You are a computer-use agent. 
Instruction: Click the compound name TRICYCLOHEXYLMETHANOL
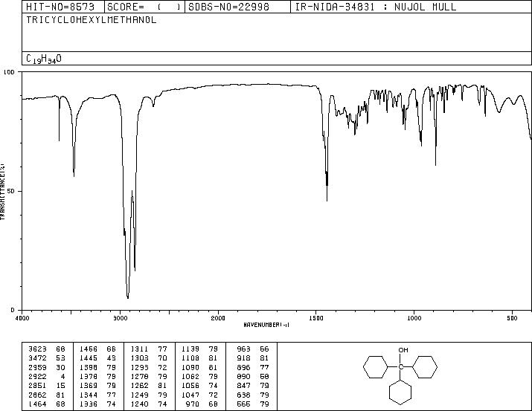[92, 20]
